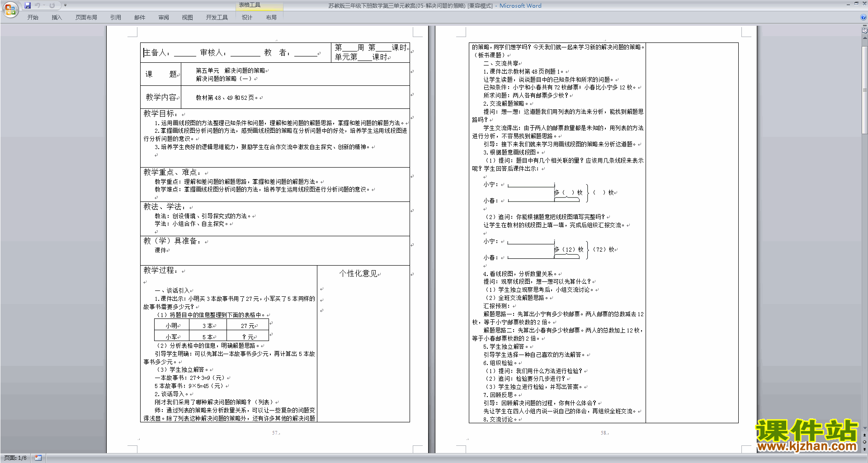The height and width of the screenshot is (463, 868).
Task: Click the text 解决问题的策略（一）
Action: tap(224, 79)
